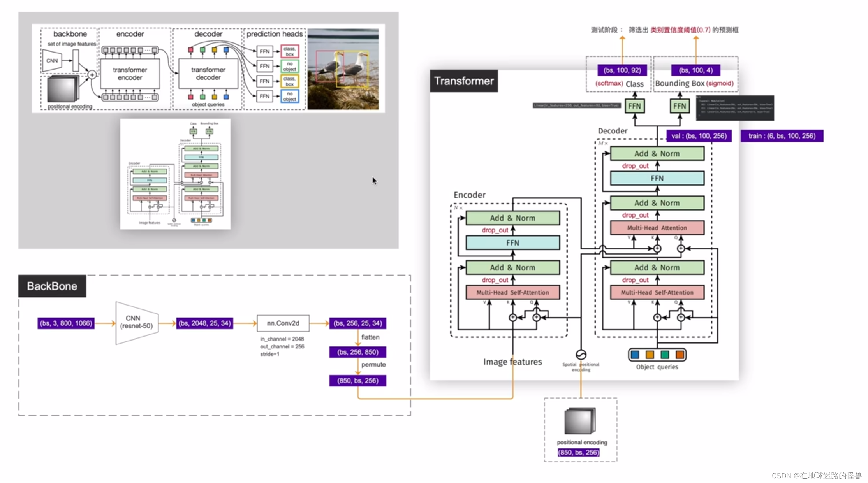868x483 pixels.
Task: Open the seagull photo with detection boxes
Action: [x=343, y=69]
